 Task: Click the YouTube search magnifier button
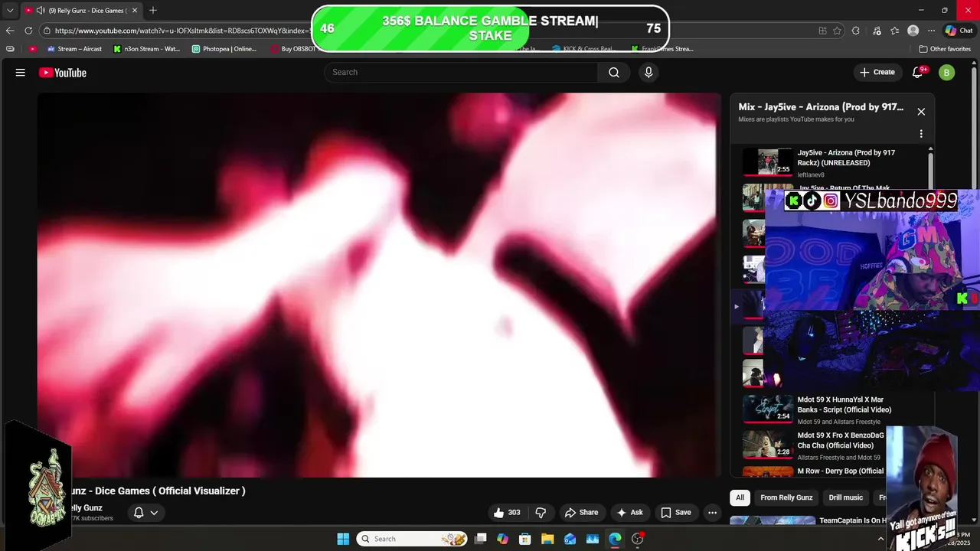(x=614, y=73)
